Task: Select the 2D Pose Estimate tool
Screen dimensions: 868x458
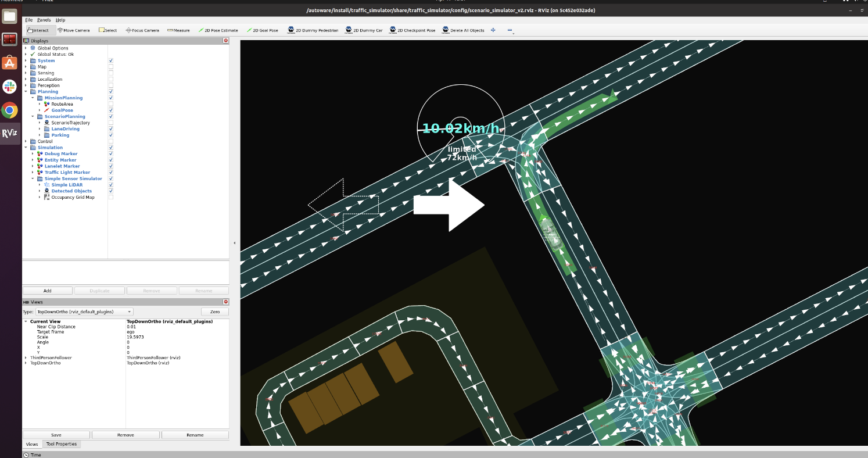Action: tap(218, 30)
